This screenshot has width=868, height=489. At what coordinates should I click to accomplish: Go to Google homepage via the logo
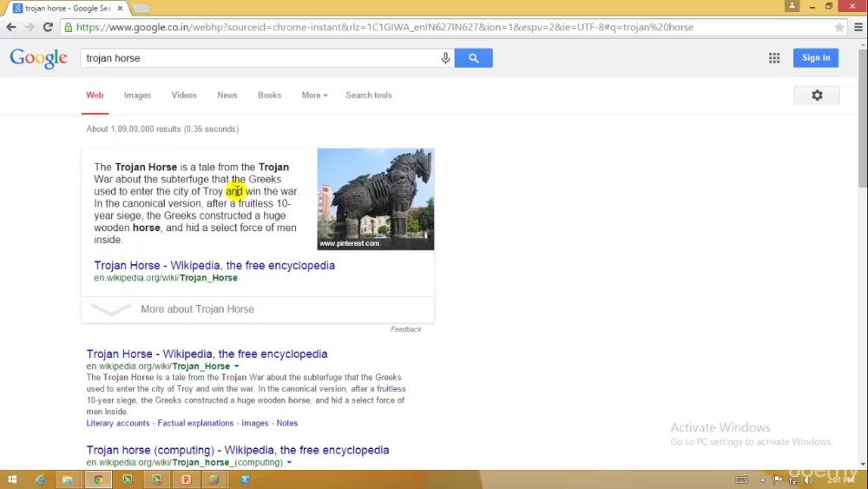[x=38, y=57]
